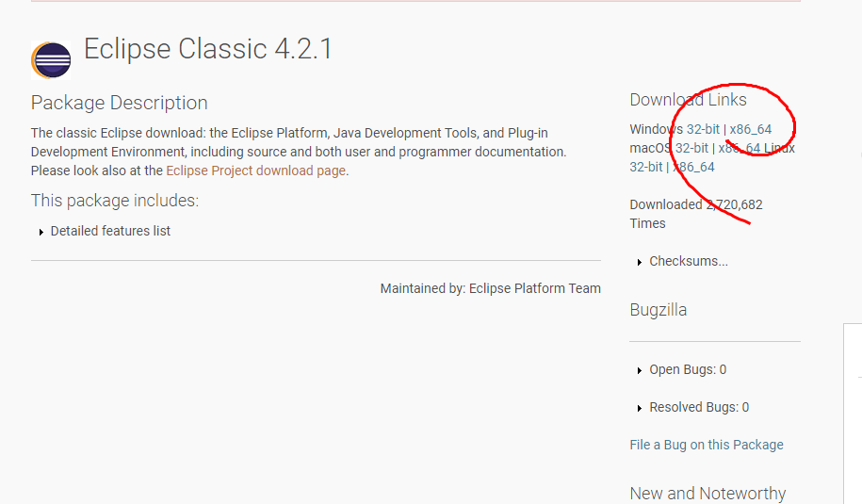The height and width of the screenshot is (504, 862).
Task: Click the Download Links heading
Action: [x=688, y=100]
